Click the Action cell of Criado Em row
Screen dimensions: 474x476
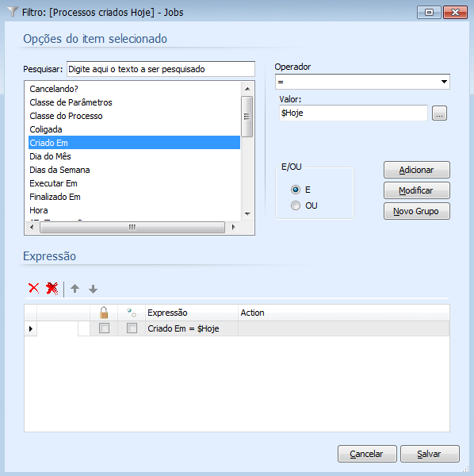point(343,328)
